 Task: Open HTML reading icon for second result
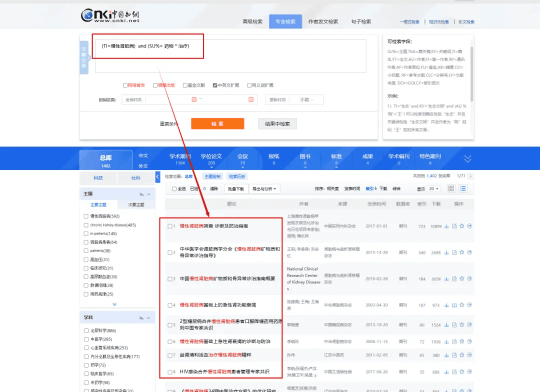click(x=454, y=252)
